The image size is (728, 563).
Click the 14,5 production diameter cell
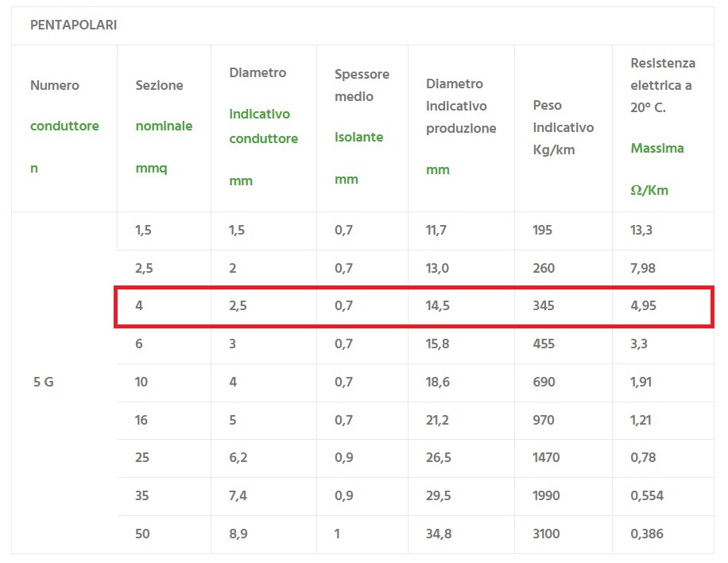438,305
